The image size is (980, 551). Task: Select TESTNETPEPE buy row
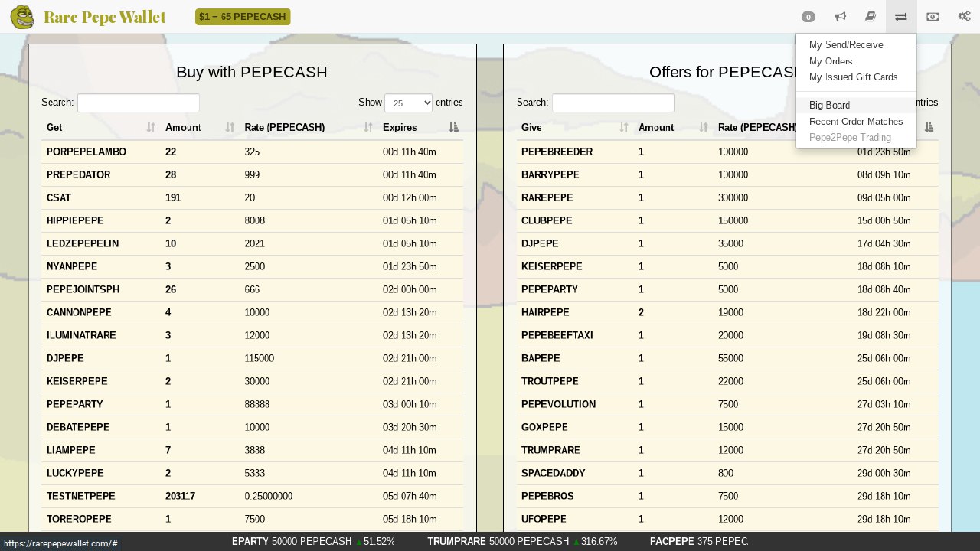point(252,496)
